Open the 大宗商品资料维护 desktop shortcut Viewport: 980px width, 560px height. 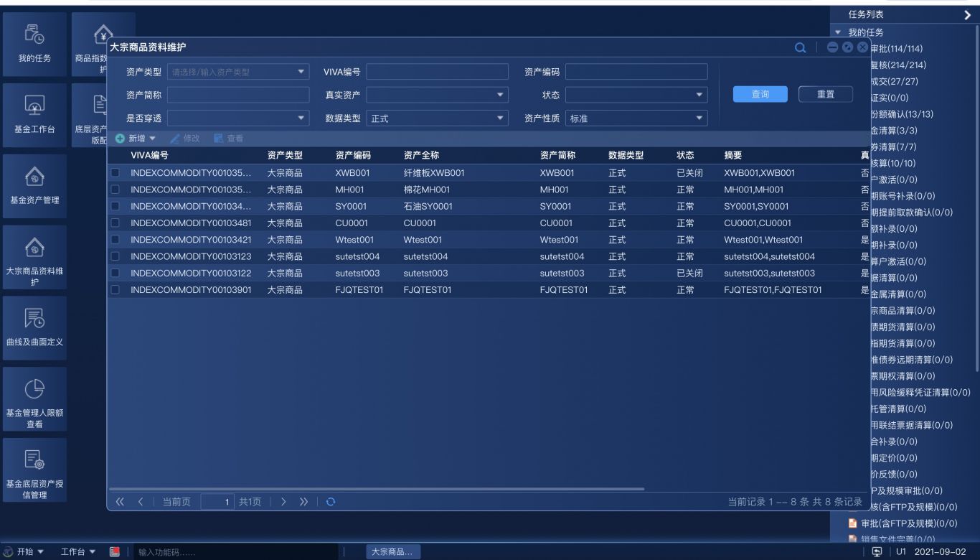click(x=34, y=257)
